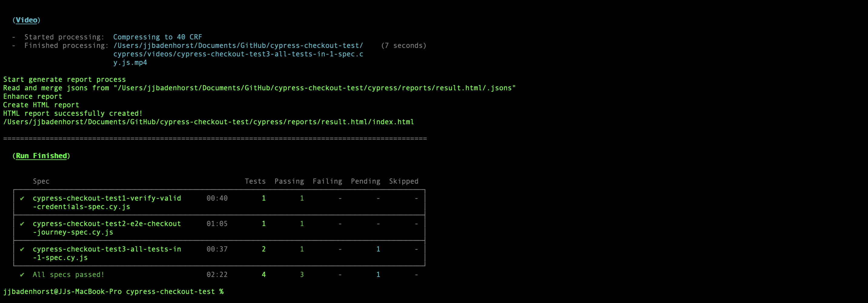
Task: Click 'HTML report successfully created!' message
Action: (x=73, y=113)
